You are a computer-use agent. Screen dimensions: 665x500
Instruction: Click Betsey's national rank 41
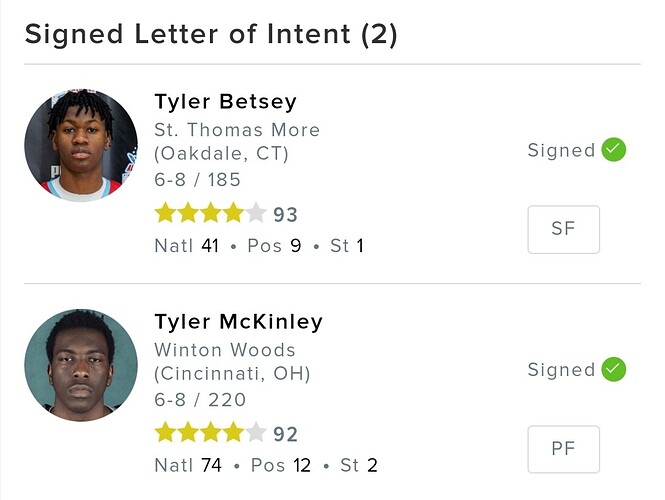pyautogui.click(x=210, y=245)
